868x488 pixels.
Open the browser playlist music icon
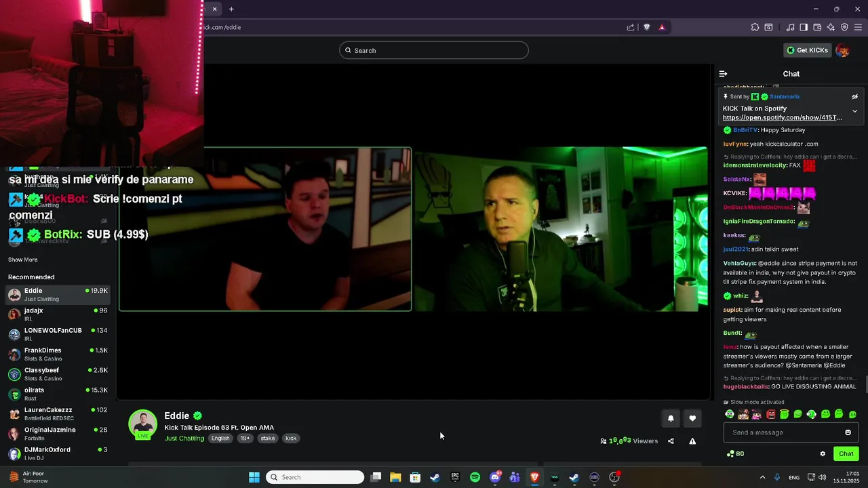click(x=790, y=27)
